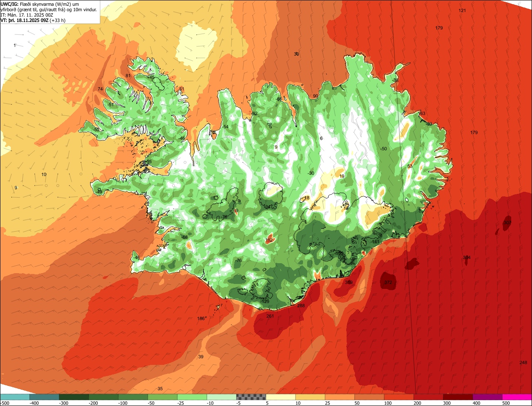Select the darkest green -300 legend swatch
This screenshot has height=406, width=532.
74,397
